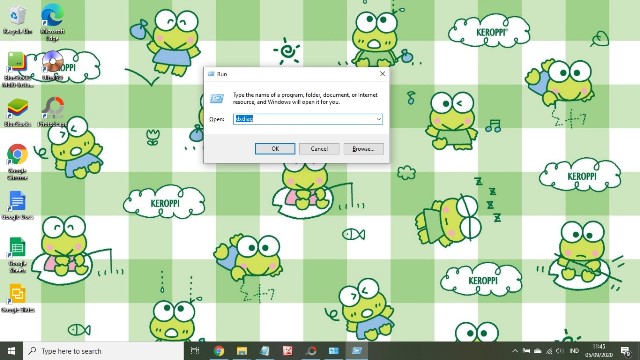Open the red app icon on the taskbar
640x360 pixels.
click(288, 351)
